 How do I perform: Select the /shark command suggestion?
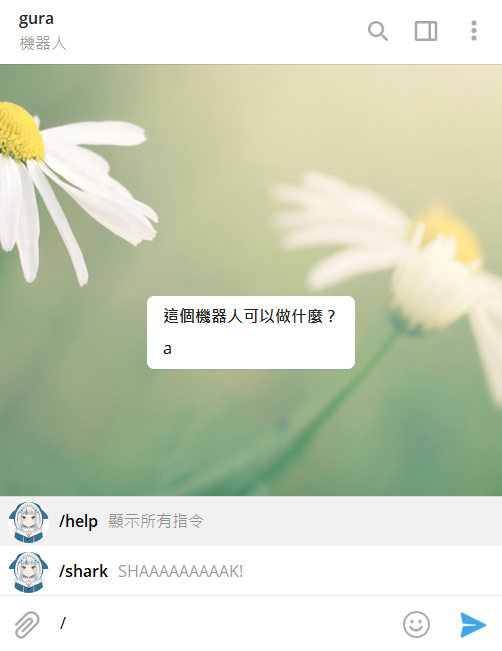[251, 571]
